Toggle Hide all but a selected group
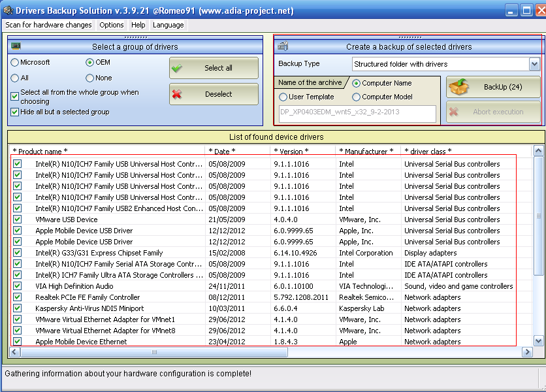This screenshot has height=392, width=546. pyautogui.click(x=14, y=112)
